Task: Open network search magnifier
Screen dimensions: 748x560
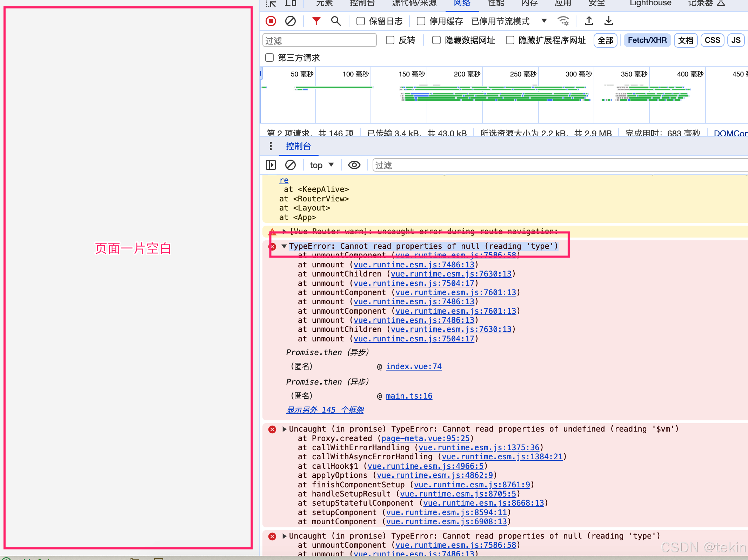Action: click(336, 21)
